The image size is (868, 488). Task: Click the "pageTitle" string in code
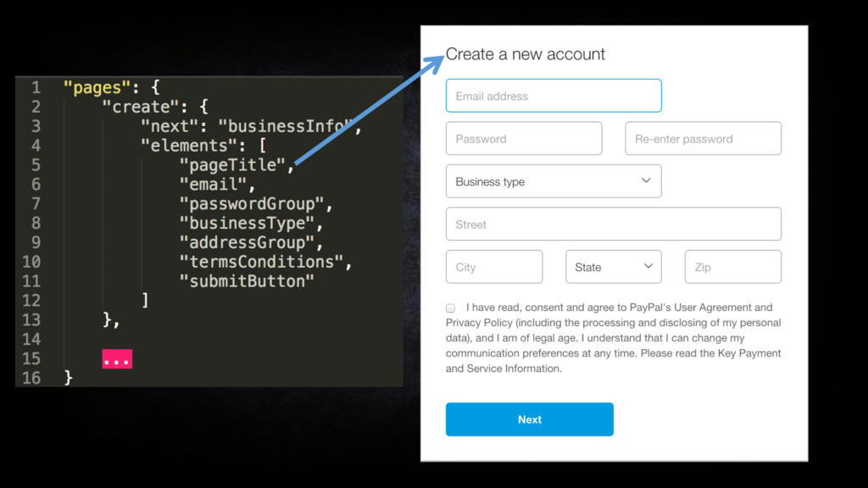point(232,165)
